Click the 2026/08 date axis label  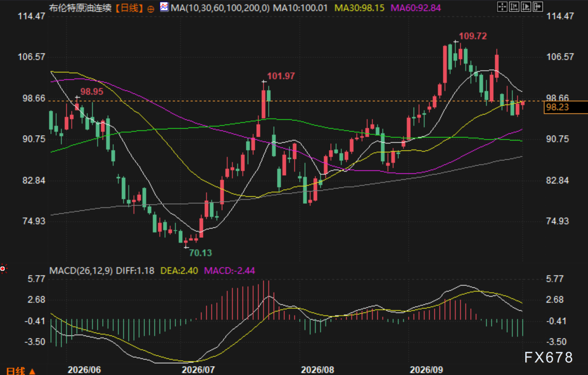[317, 370]
